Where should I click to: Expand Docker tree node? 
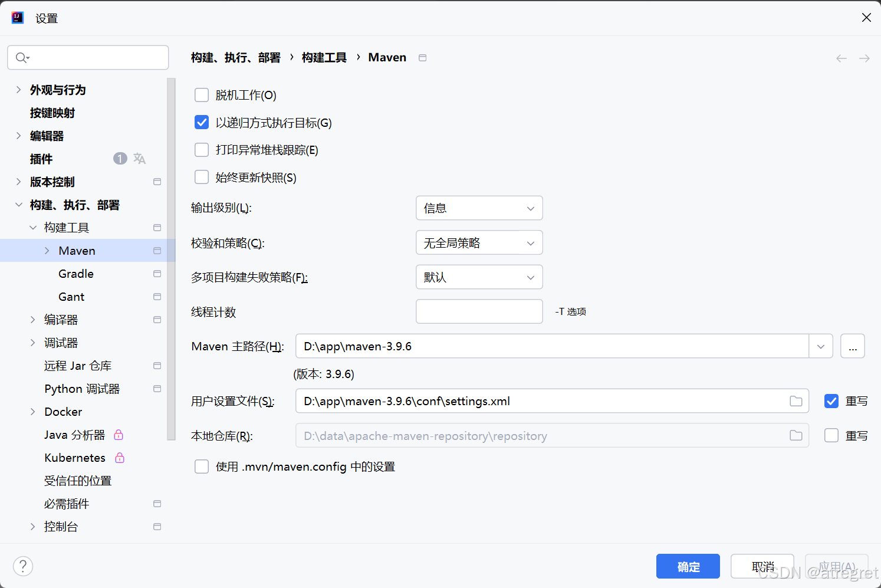point(33,412)
